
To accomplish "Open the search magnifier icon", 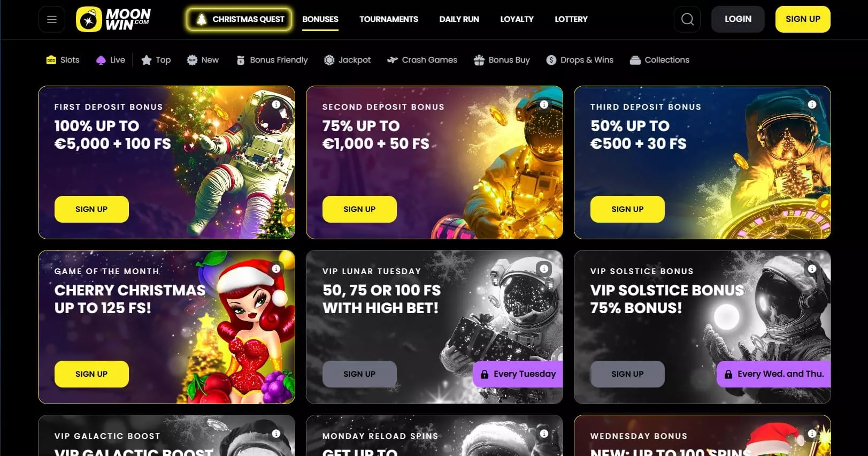I will pos(687,19).
